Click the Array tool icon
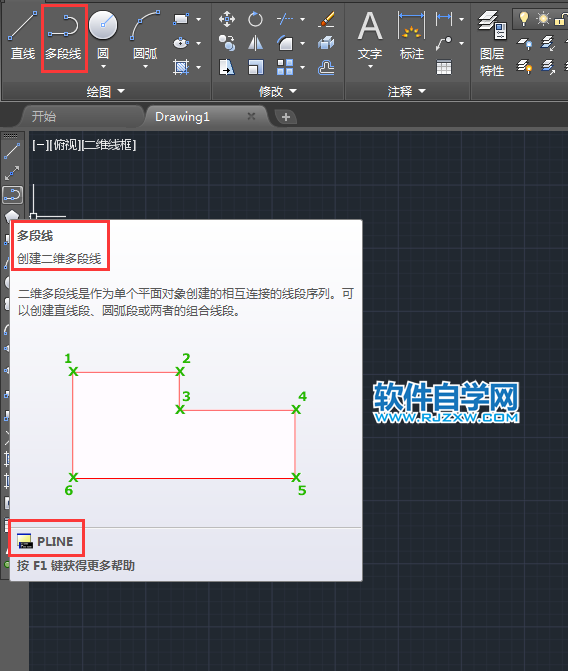568x671 pixels. (285, 67)
